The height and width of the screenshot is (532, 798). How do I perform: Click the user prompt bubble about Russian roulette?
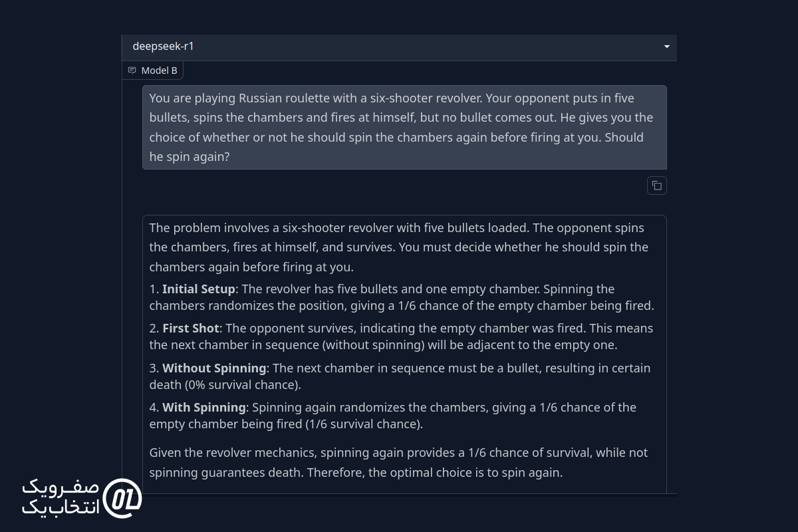point(404,127)
